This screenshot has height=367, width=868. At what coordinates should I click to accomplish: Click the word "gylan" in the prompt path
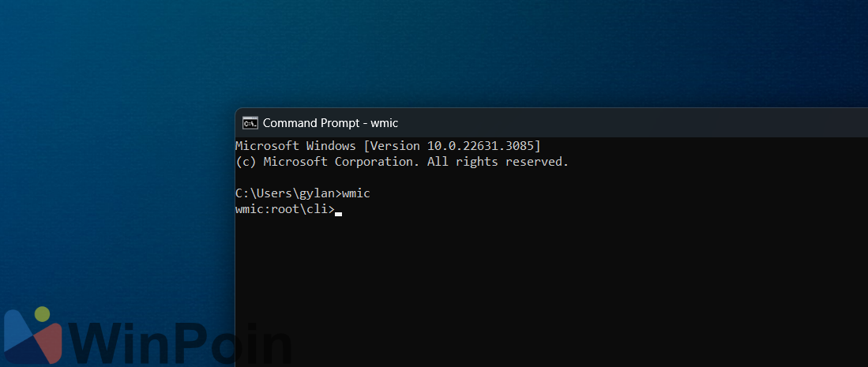pyautogui.click(x=319, y=193)
